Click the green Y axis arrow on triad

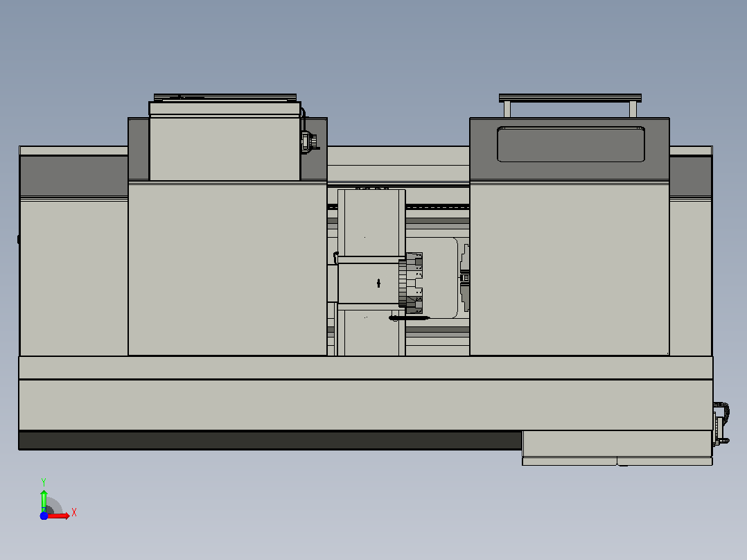click(x=44, y=500)
